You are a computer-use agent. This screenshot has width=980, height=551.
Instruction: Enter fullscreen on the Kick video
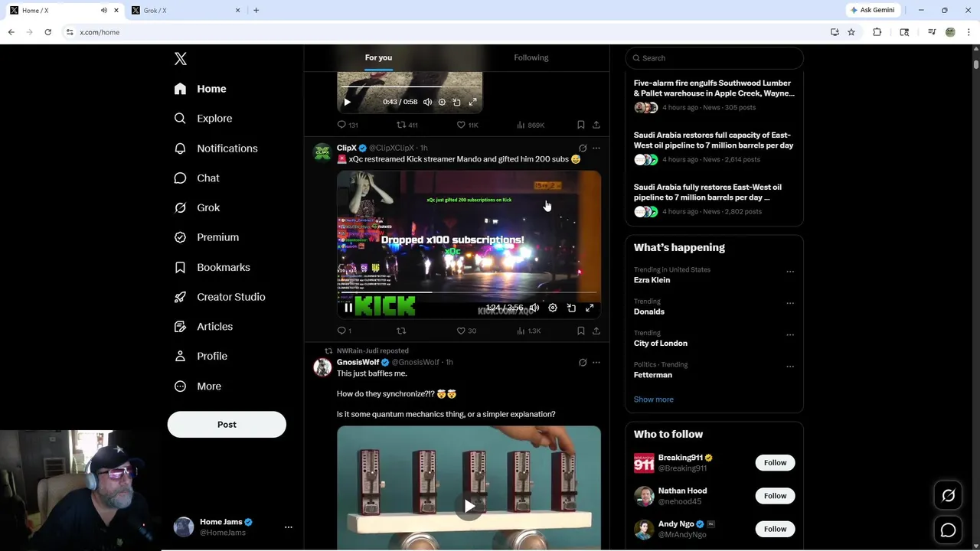[590, 308]
